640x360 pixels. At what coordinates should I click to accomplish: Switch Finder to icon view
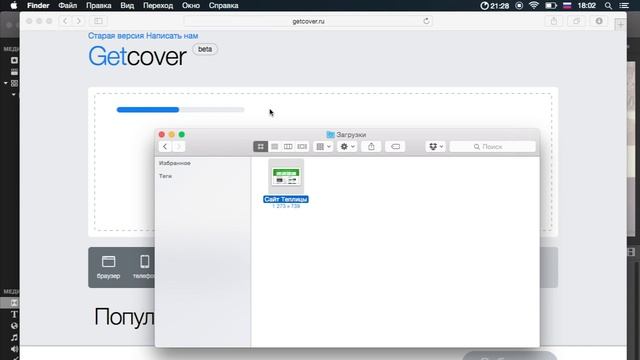pyautogui.click(x=260, y=147)
